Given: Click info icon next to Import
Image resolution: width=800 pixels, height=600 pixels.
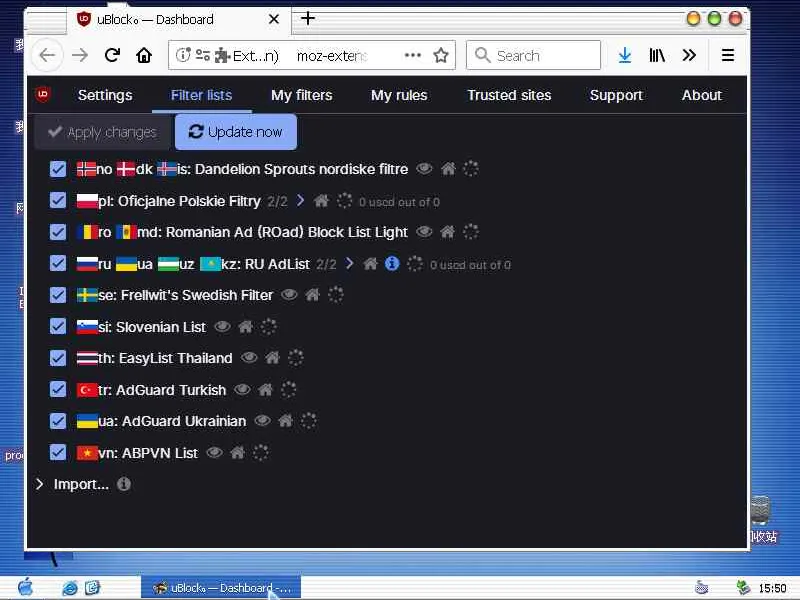Looking at the screenshot, I should 124,484.
